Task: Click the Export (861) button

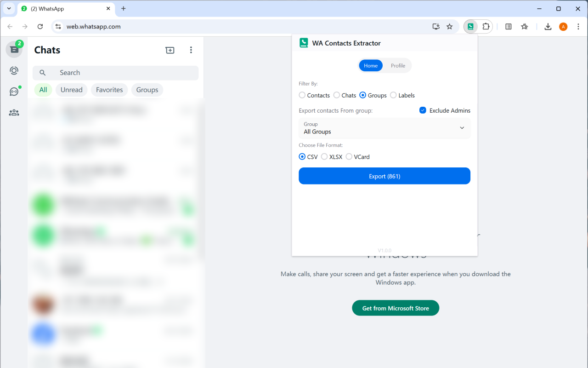Action: point(384,176)
